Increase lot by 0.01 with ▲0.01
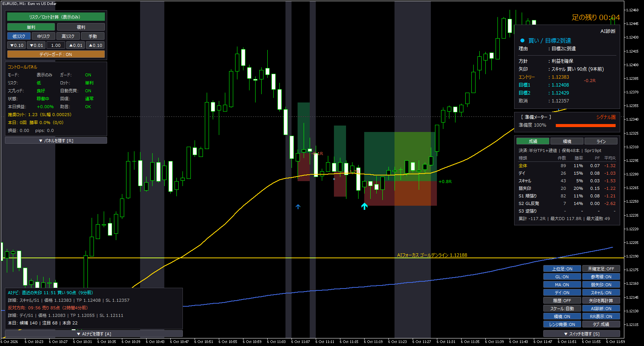The image size is (644, 346). 76,45
